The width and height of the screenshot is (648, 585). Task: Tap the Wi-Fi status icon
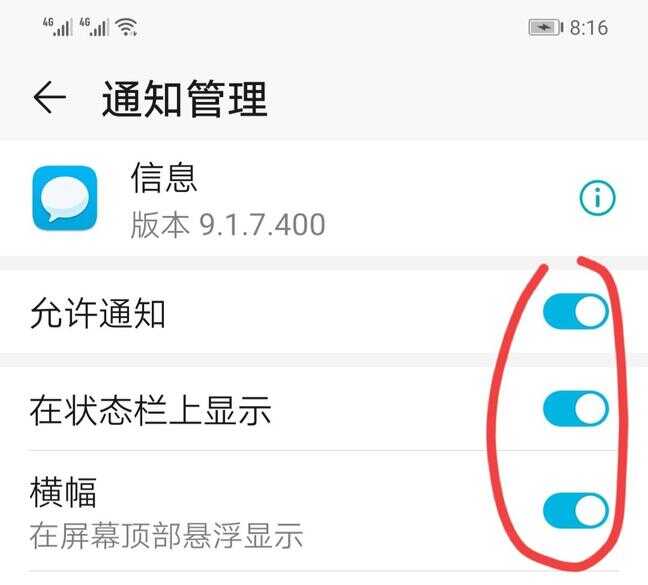tap(126, 27)
